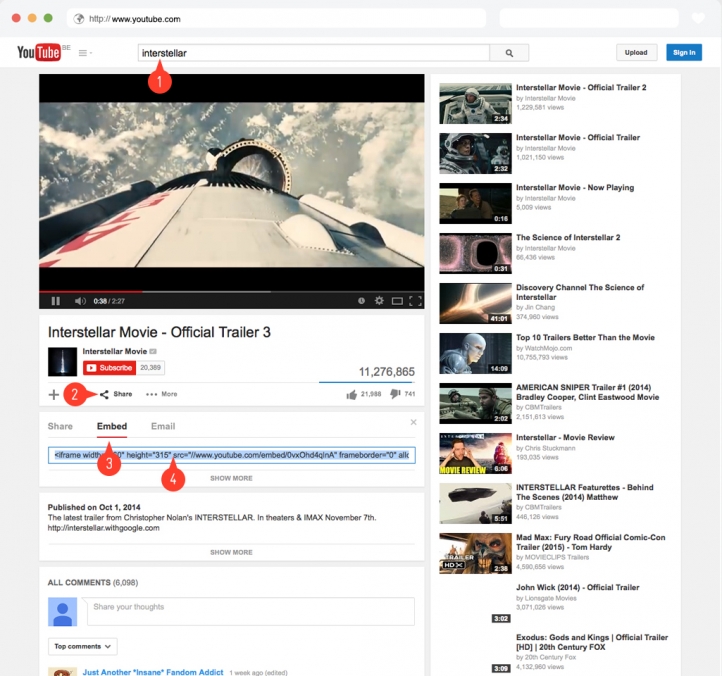Click the globe icon in address bar

tap(79, 19)
